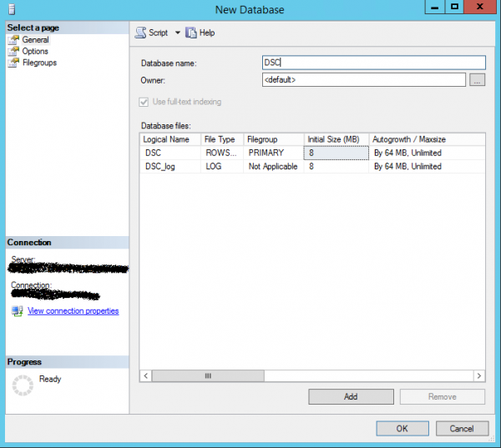The height and width of the screenshot is (448, 501).
Task: Confirm with the OK button
Action: (402, 428)
